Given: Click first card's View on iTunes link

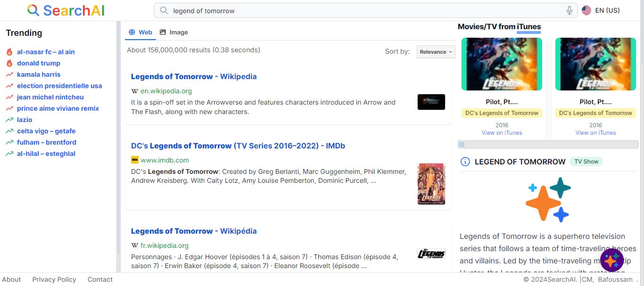Looking at the screenshot, I should pyautogui.click(x=502, y=133).
